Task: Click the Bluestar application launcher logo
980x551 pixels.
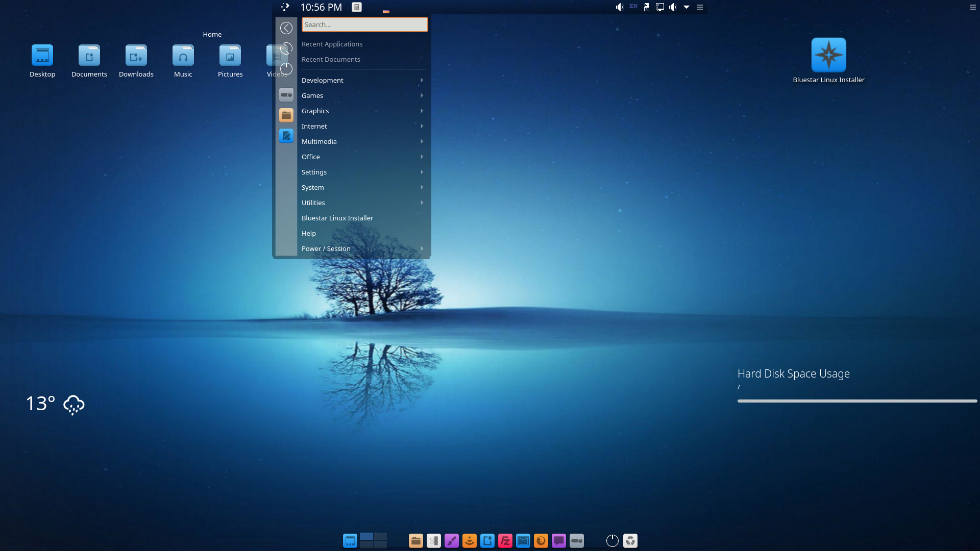Action: pos(285,7)
